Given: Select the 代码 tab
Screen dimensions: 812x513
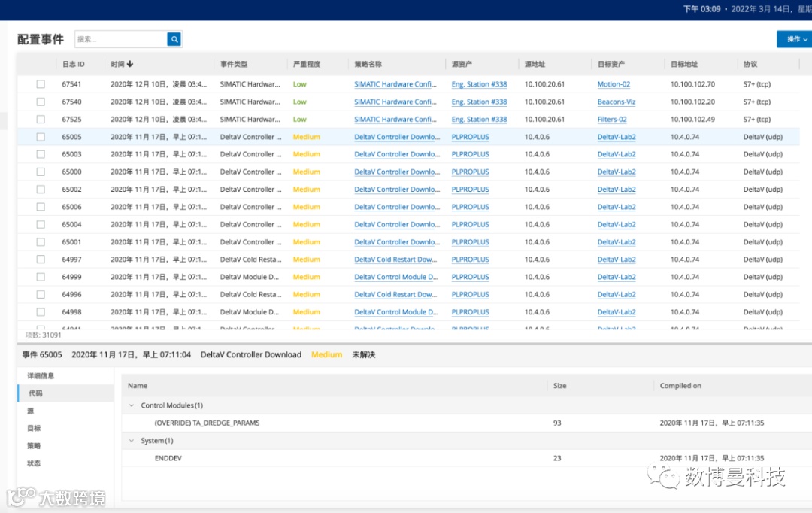Looking at the screenshot, I should (65, 393).
